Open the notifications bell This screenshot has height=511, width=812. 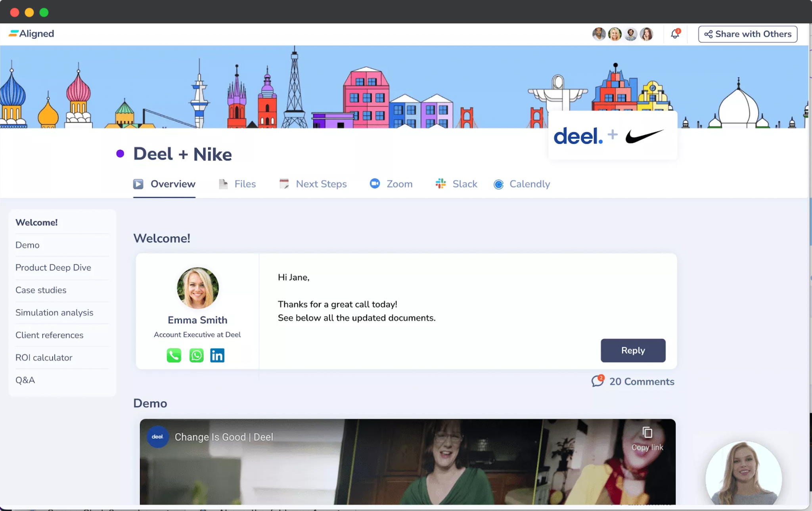click(x=674, y=34)
